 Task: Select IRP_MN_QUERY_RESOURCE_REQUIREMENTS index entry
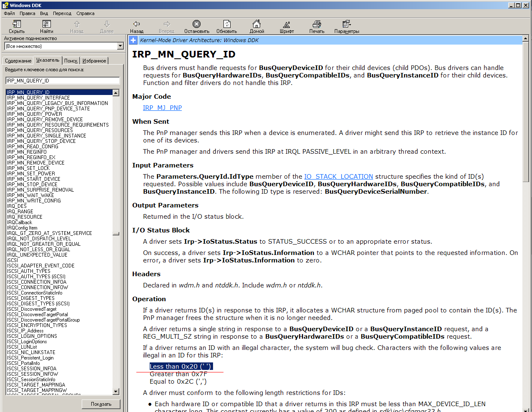click(x=58, y=125)
